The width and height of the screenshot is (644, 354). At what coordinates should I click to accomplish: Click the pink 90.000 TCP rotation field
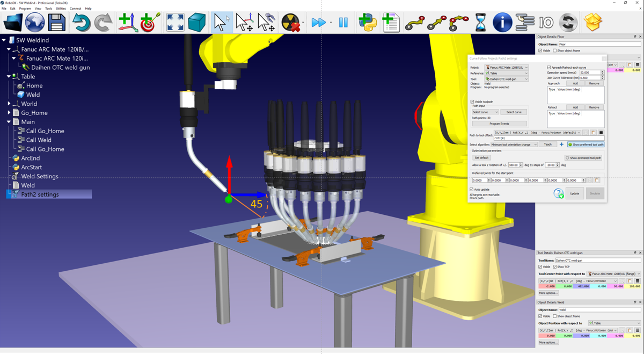(x=617, y=287)
